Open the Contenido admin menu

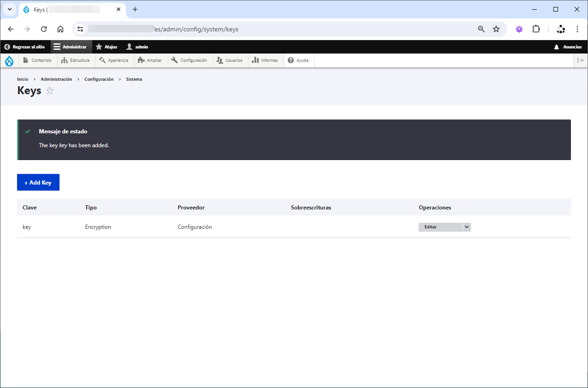[x=38, y=60]
